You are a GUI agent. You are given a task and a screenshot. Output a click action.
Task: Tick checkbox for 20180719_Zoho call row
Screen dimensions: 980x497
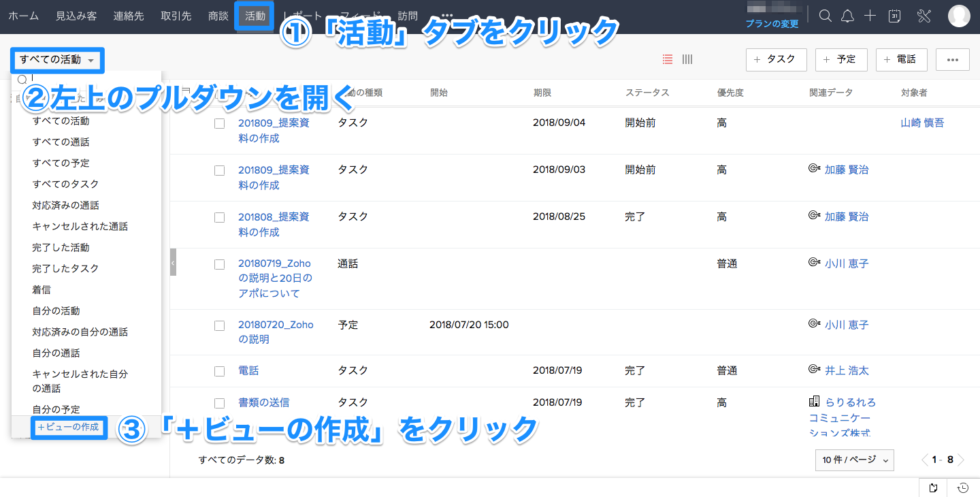(219, 264)
